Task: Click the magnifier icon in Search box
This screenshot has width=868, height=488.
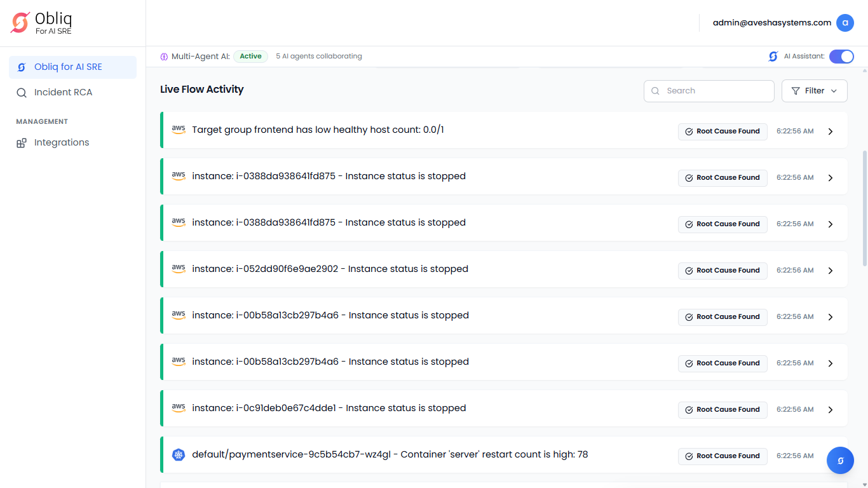Action: point(656,91)
